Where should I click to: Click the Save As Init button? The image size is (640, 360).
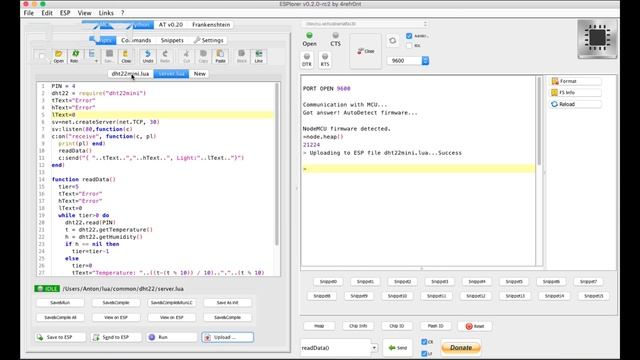point(227,302)
